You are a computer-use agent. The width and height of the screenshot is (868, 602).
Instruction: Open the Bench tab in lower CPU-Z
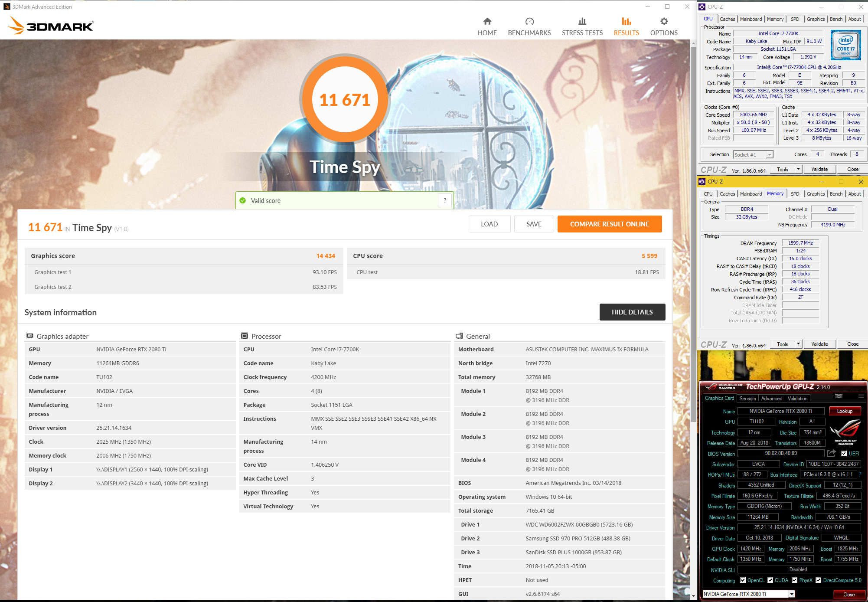(x=836, y=194)
